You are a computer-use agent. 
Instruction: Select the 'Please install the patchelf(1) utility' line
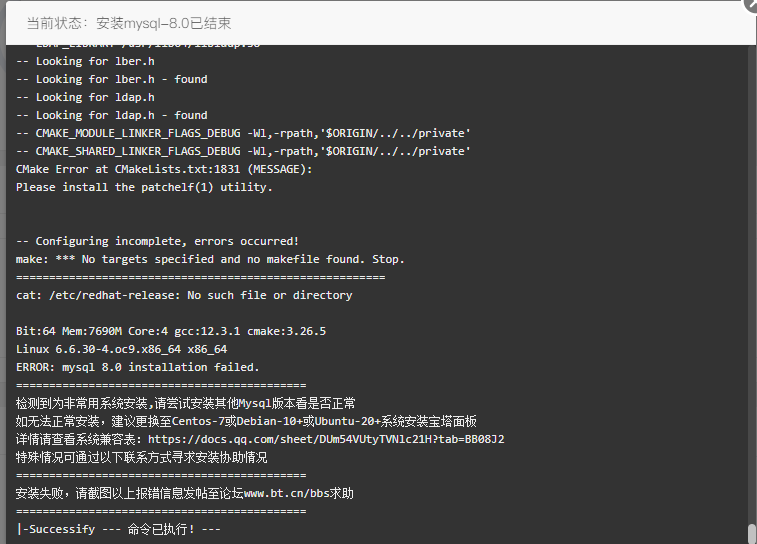click(144, 187)
